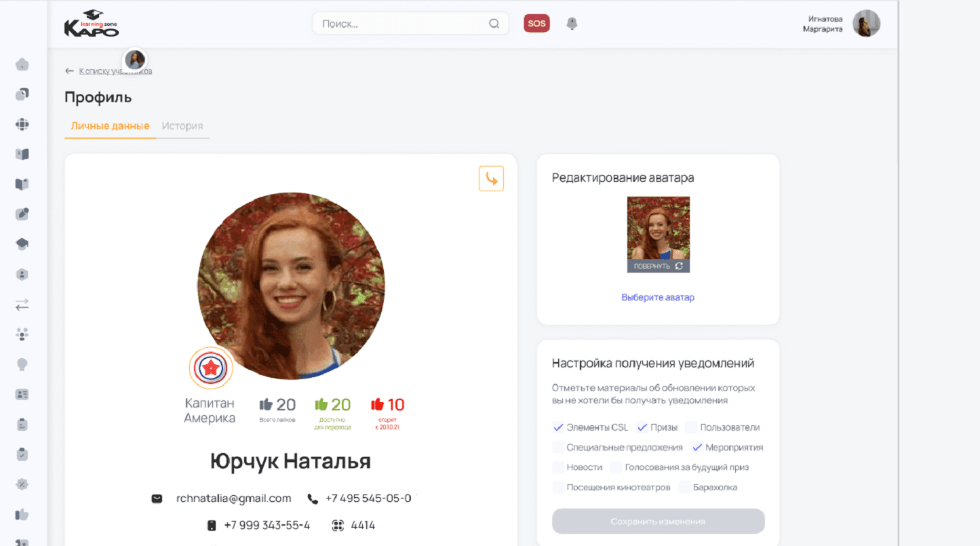Click into the Поиск search field
The height and width of the screenshot is (546, 980).
pos(400,24)
